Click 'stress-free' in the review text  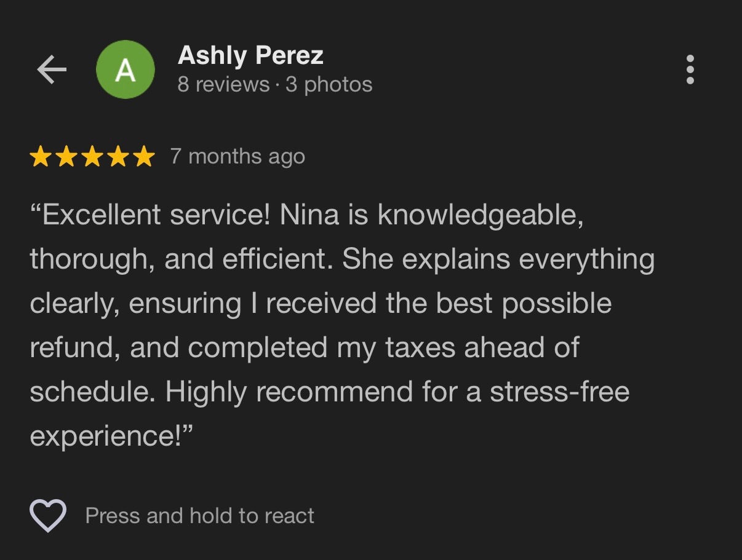(560, 392)
